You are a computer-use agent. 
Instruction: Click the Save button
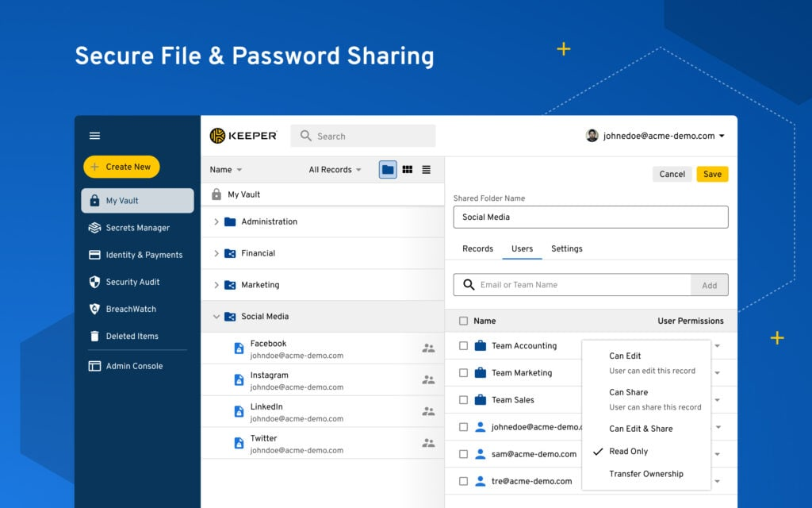pyautogui.click(x=711, y=174)
